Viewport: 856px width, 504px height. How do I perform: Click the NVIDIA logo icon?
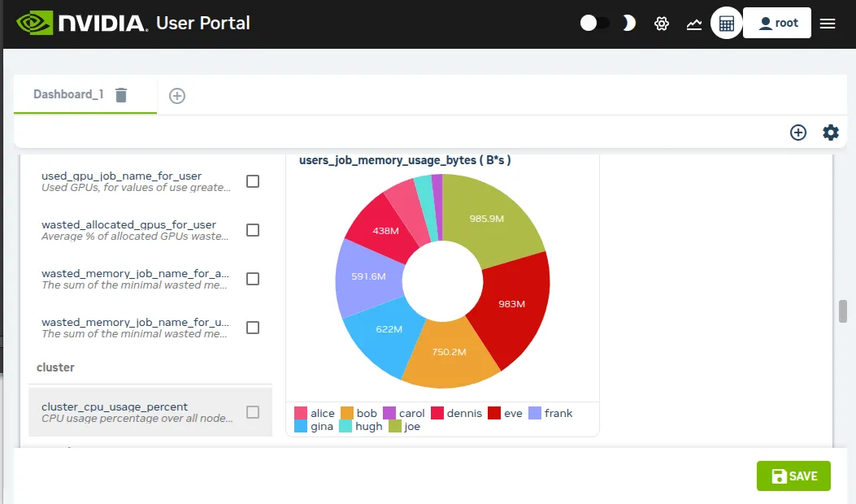click(x=34, y=23)
